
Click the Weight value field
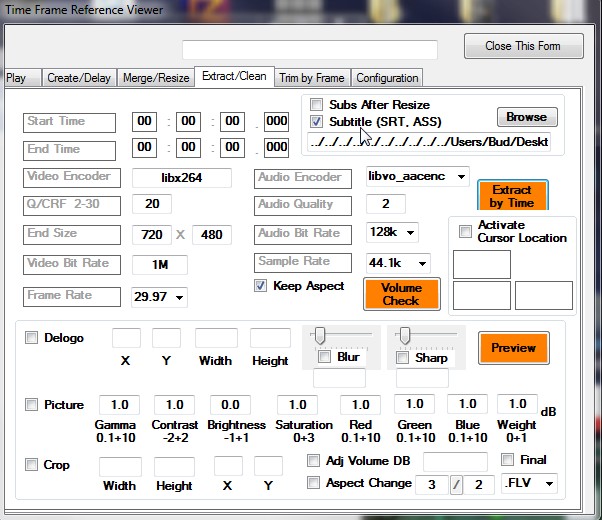(518, 404)
